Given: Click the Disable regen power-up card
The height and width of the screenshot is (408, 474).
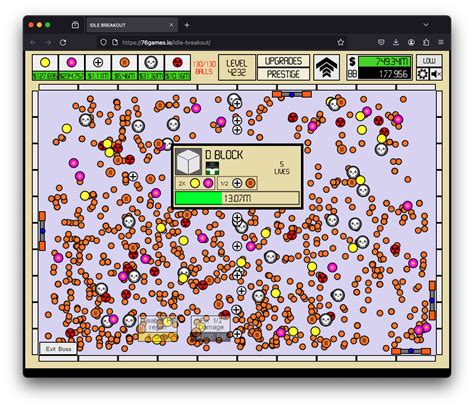Looking at the screenshot, I should tap(158, 328).
